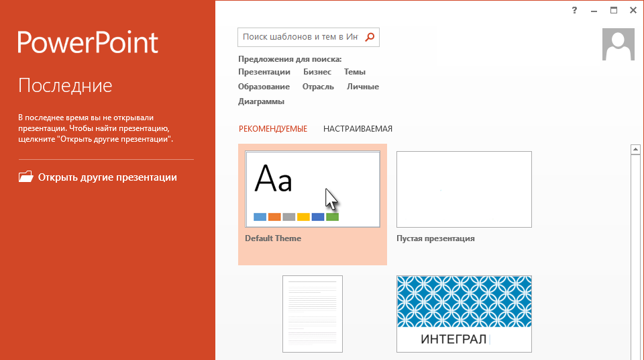The width and height of the screenshot is (644, 360).
Task: Select the Презентации search suggestion
Action: pos(264,72)
